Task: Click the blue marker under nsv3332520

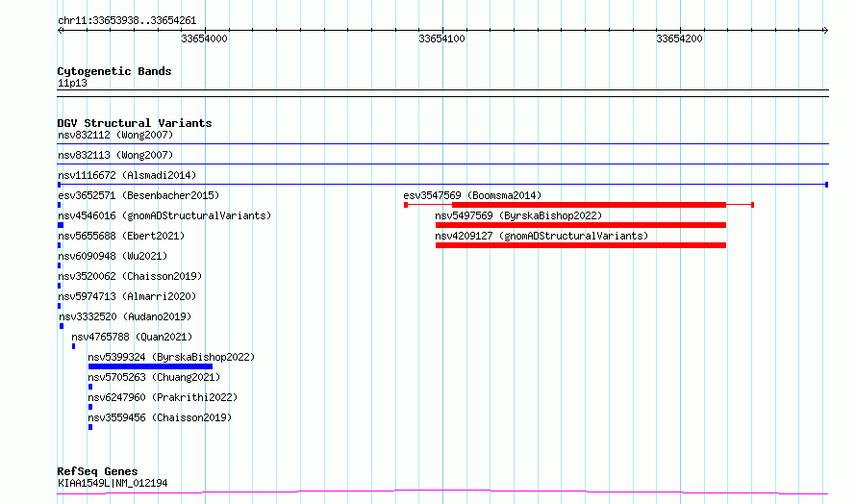Action: click(62, 326)
